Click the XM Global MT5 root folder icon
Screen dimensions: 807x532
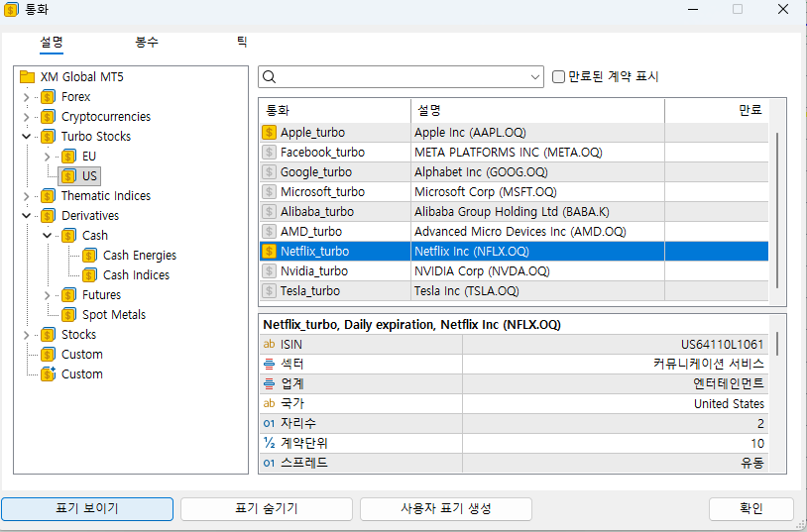27,77
